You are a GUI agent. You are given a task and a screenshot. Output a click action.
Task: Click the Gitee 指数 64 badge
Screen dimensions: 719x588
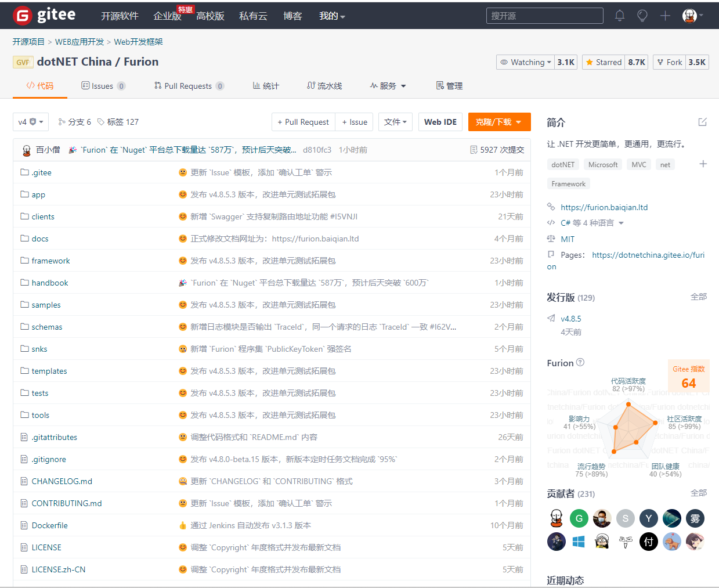pyautogui.click(x=689, y=377)
